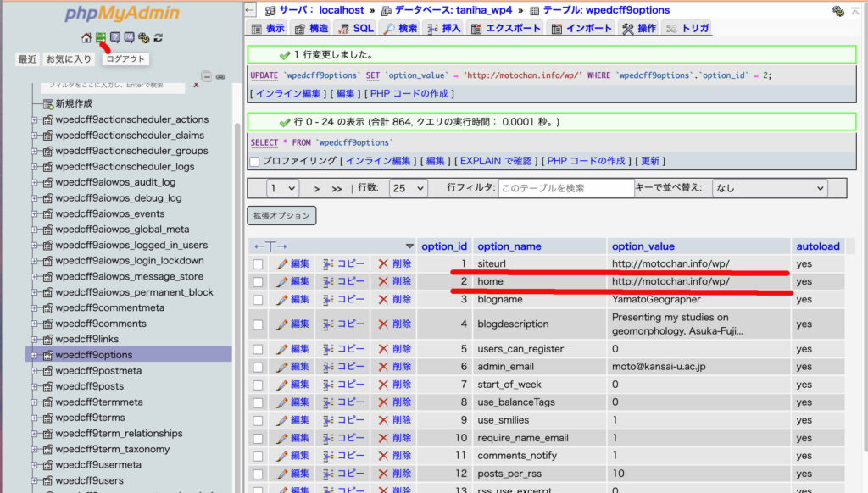
Task: Click the left arrow to collapse navigation panel
Action: click(250, 10)
